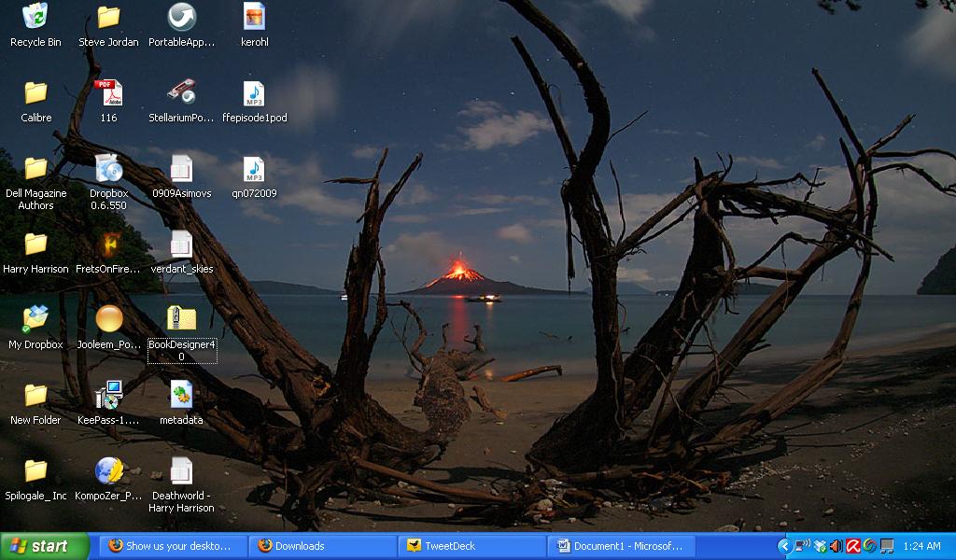This screenshot has height=560, width=956.
Task: Switch to TweetDeck taskbar button
Action: pyautogui.click(x=472, y=546)
